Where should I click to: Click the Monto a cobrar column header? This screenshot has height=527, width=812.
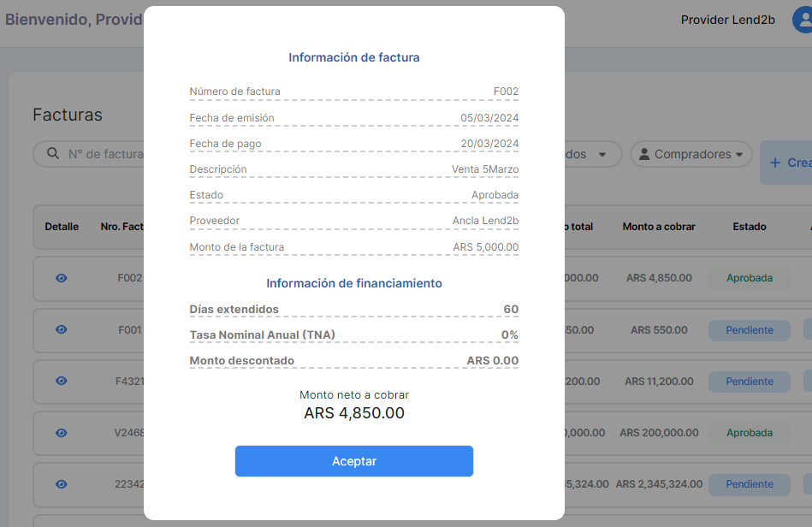tap(658, 227)
